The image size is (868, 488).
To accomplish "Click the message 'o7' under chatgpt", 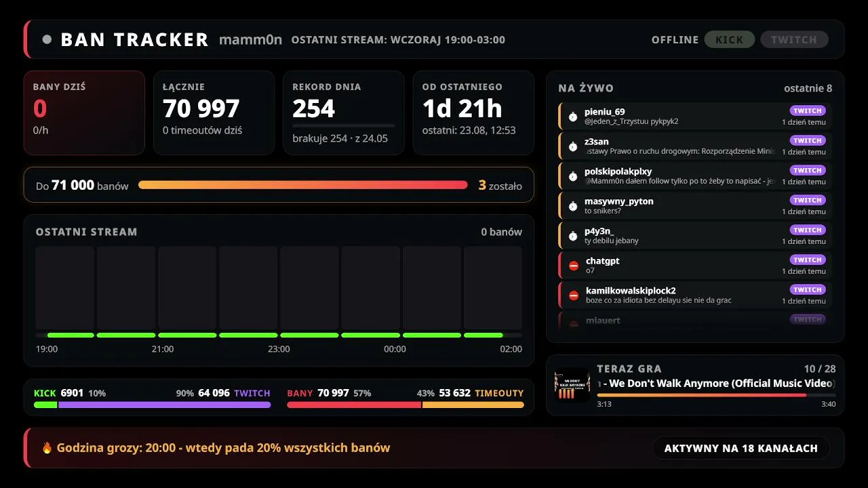I will tap(591, 270).
